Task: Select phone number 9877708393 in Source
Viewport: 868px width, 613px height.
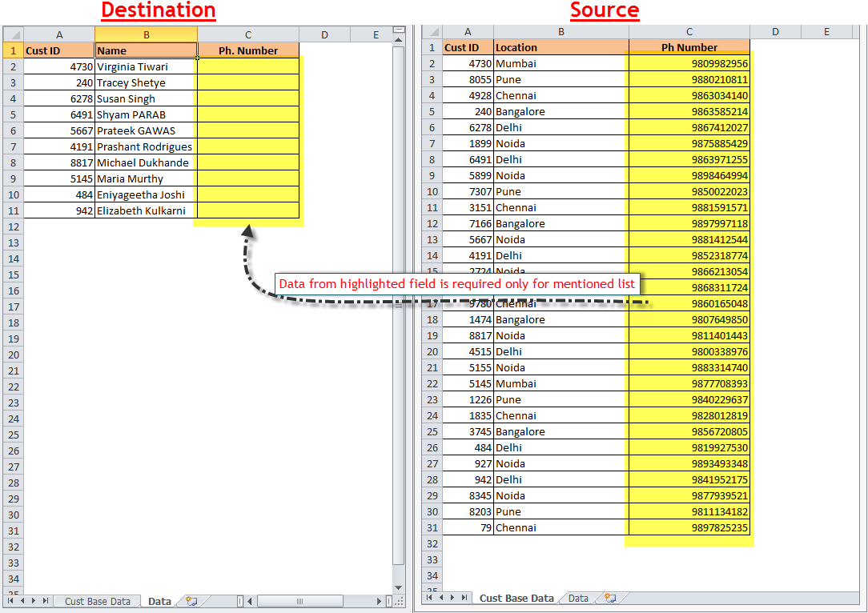Action: pyautogui.click(x=689, y=383)
